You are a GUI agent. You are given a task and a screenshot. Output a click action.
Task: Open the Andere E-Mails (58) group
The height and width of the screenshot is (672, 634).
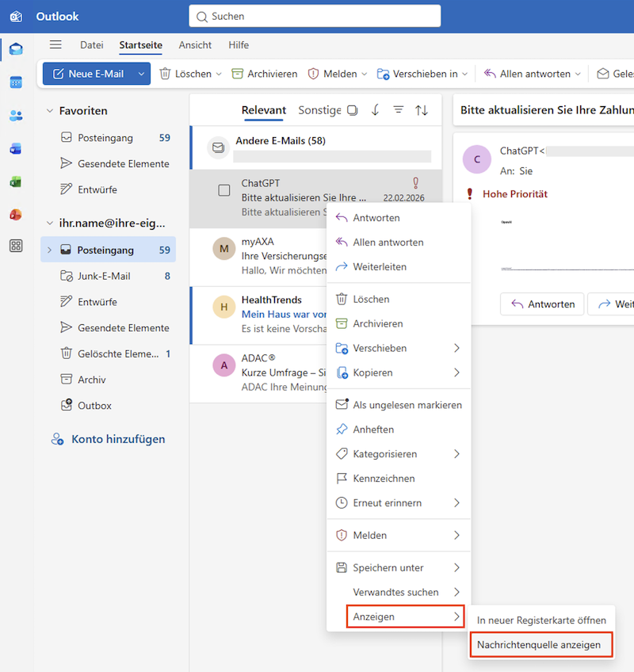coord(316,148)
